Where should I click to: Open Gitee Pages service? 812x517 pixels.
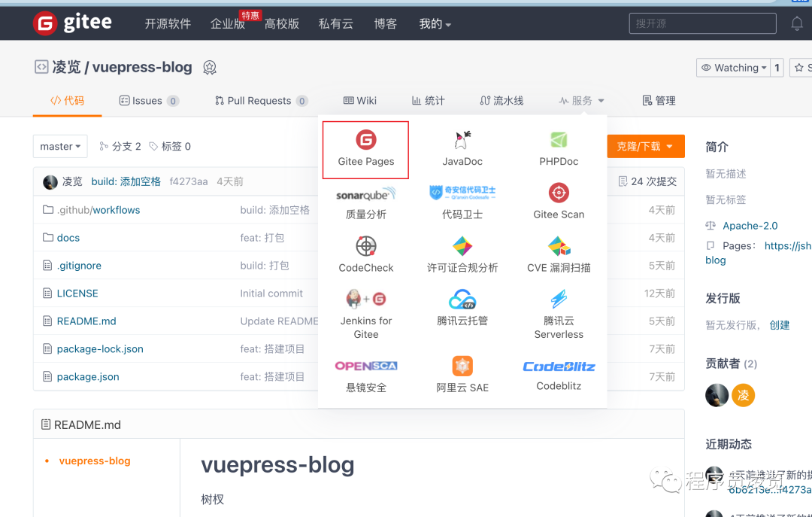[365, 150]
